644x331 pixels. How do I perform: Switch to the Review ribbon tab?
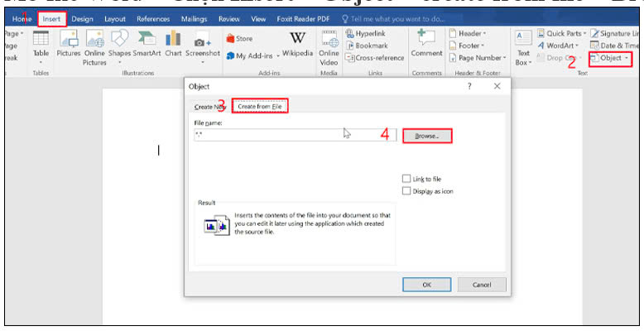coord(229,19)
